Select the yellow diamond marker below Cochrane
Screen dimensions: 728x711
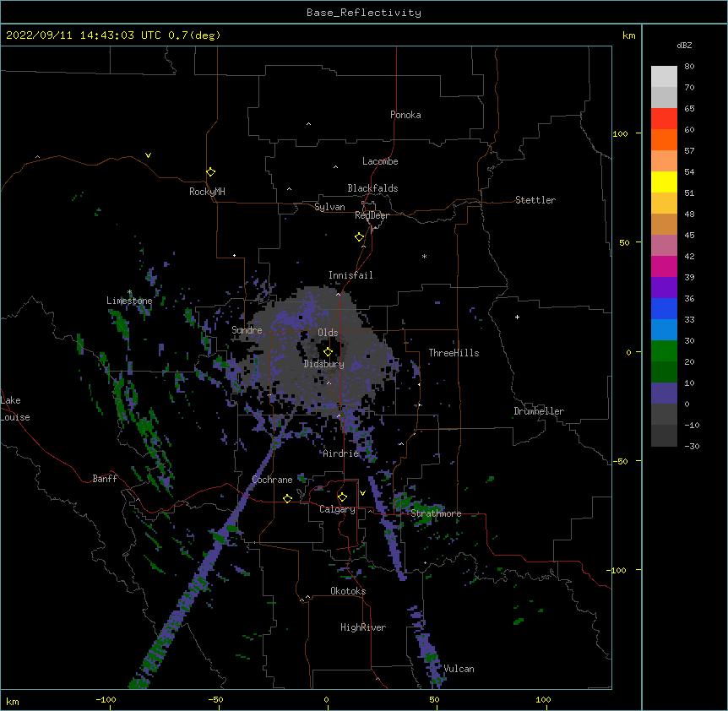click(287, 498)
